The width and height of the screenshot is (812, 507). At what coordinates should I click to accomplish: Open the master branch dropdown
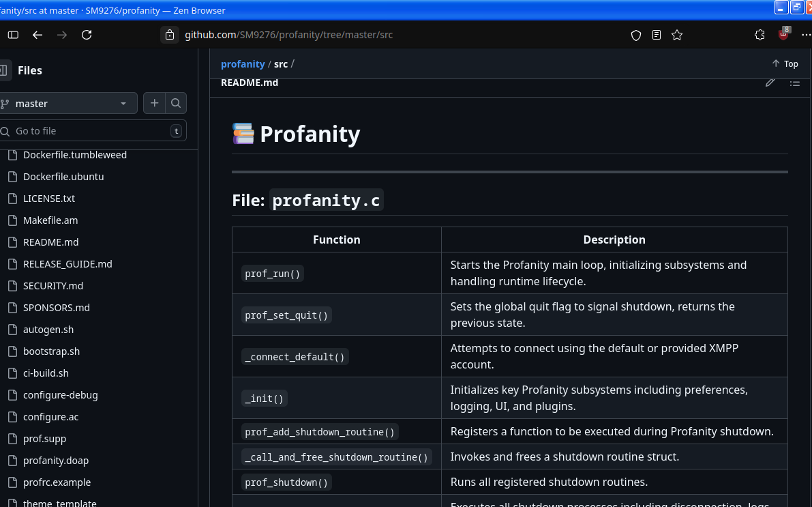click(67, 103)
